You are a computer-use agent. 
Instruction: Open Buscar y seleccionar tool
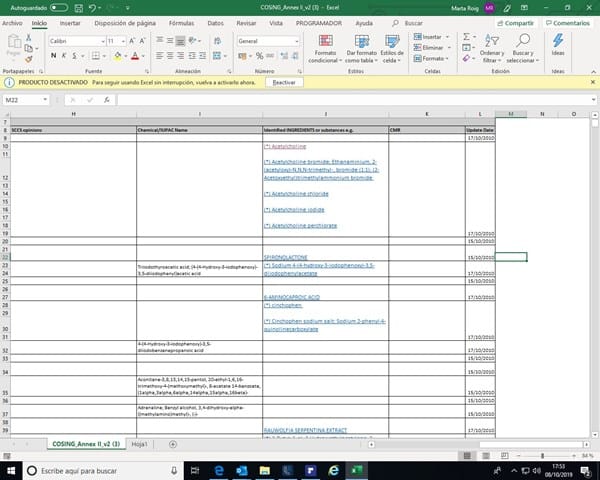pos(521,47)
